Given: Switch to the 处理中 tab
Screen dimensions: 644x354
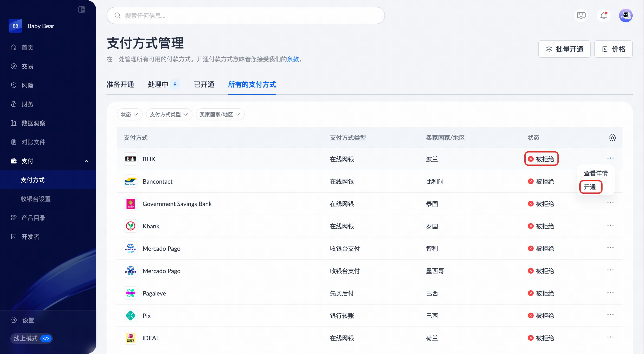Looking at the screenshot, I should click(158, 85).
